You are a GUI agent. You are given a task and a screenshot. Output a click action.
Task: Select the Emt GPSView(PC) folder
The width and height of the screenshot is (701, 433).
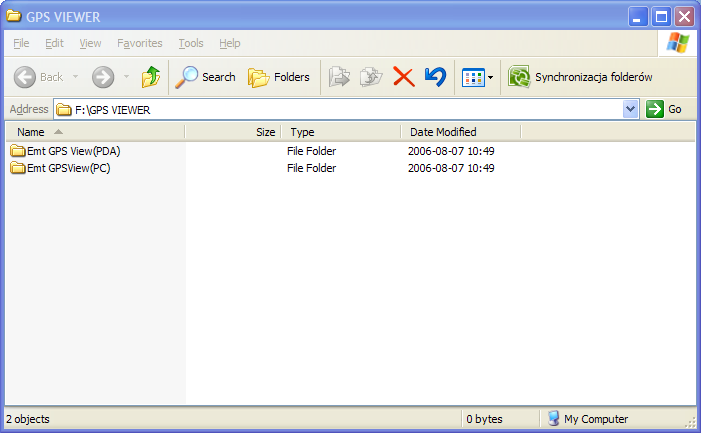(60, 168)
